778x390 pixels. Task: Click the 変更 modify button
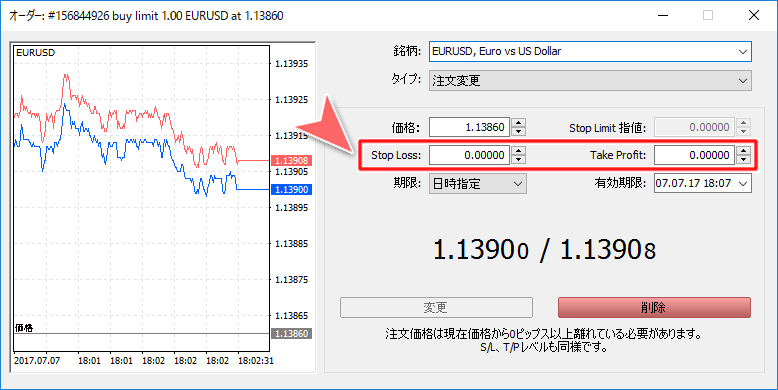point(436,308)
